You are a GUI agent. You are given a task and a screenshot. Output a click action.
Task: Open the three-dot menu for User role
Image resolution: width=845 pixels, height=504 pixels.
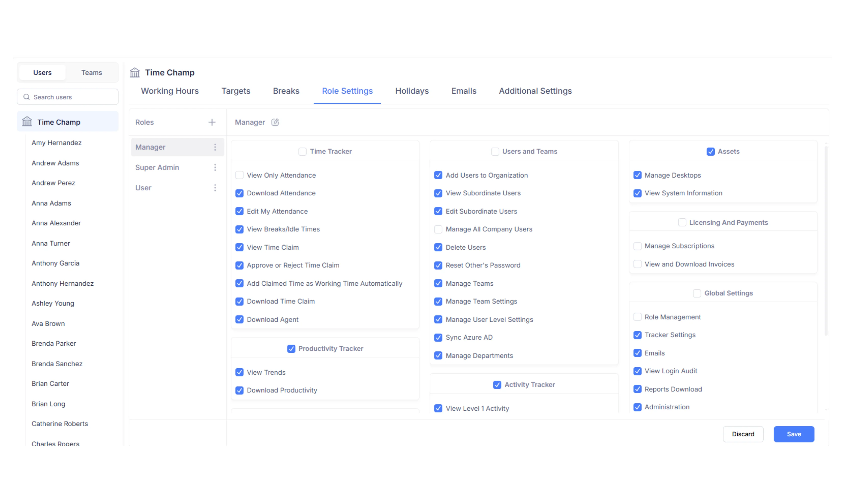point(215,188)
